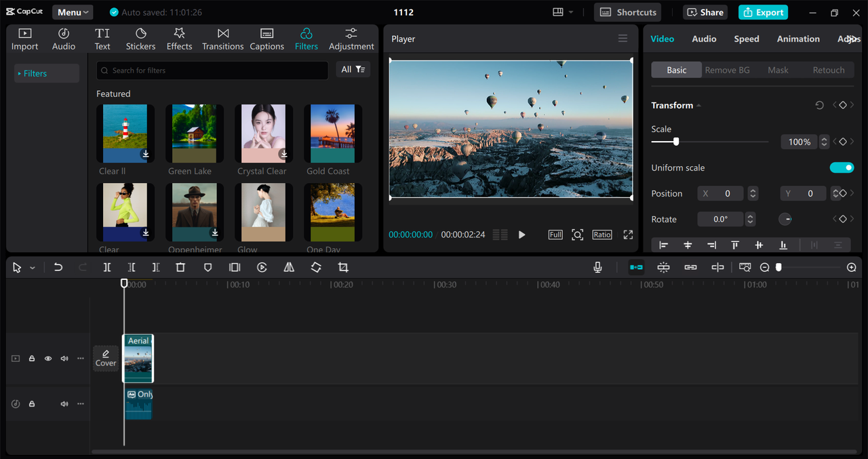Click the Full quality button in player
Viewport: 868px width, 459px height.
(555, 235)
